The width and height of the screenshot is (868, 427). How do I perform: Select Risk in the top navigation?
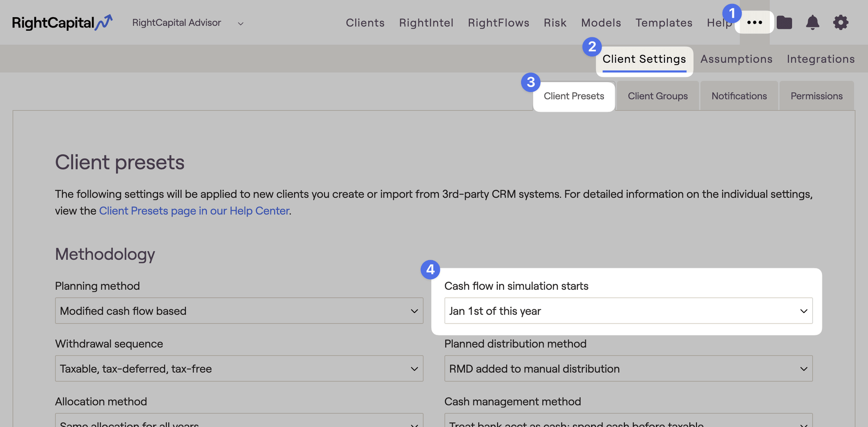[555, 23]
